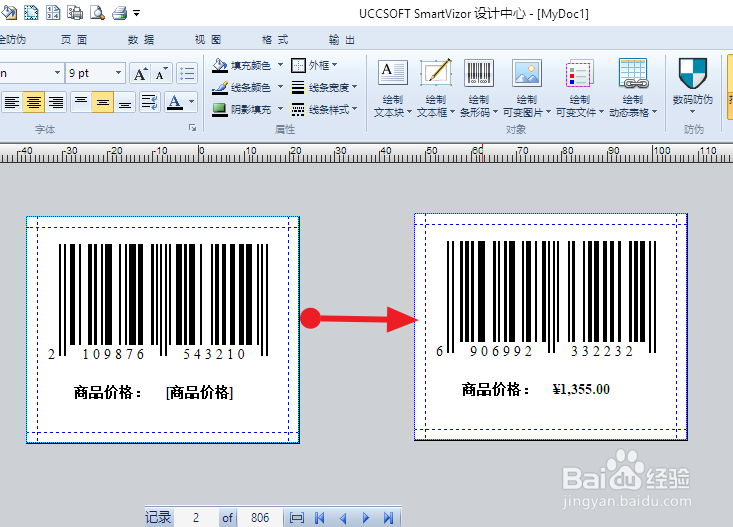Open the 格式 ribbon tab
The image size is (733, 527).
275,40
